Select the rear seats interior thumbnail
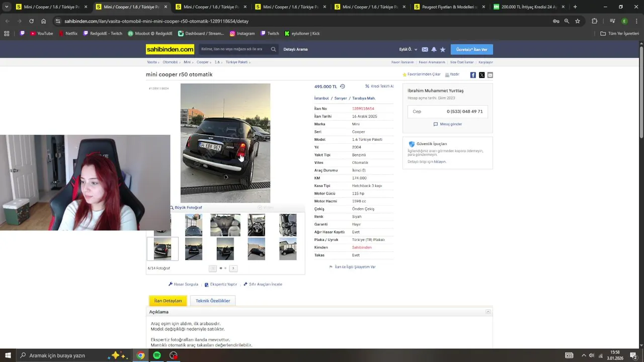This screenshot has width=644, height=362. [x=225, y=225]
